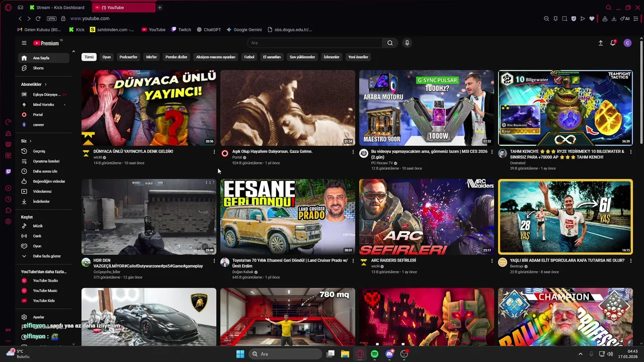
Task: Open YouTube notifications bell
Action: point(613,43)
